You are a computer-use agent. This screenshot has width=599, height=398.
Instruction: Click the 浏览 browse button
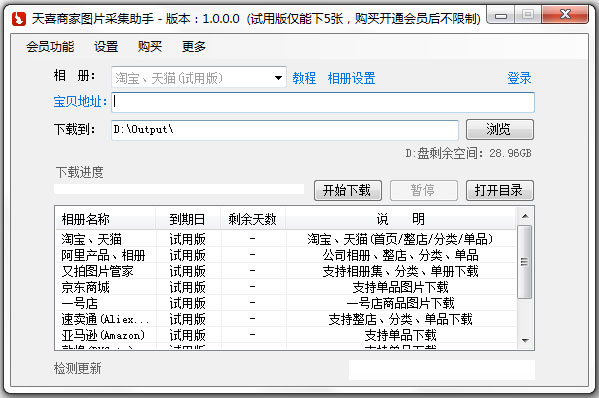click(x=500, y=129)
